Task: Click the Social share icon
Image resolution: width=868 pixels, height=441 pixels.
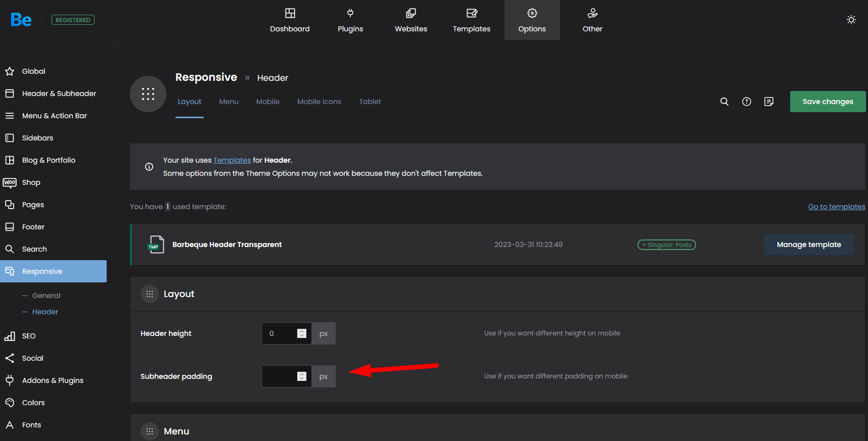Action: point(10,358)
